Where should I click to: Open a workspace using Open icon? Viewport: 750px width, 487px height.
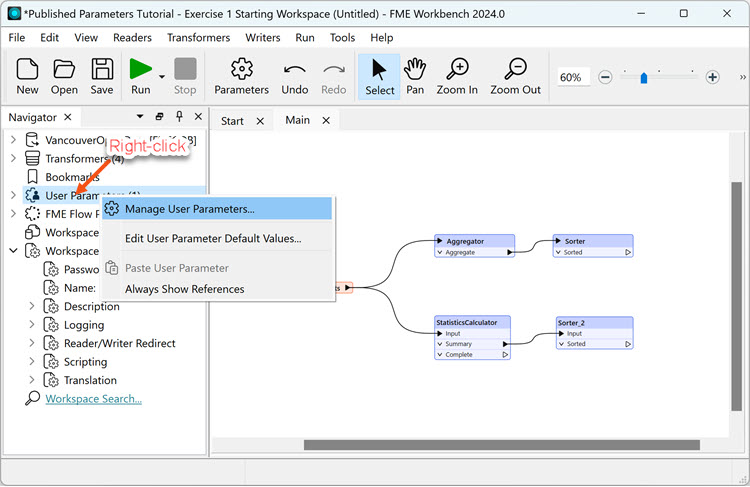(64, 77)
